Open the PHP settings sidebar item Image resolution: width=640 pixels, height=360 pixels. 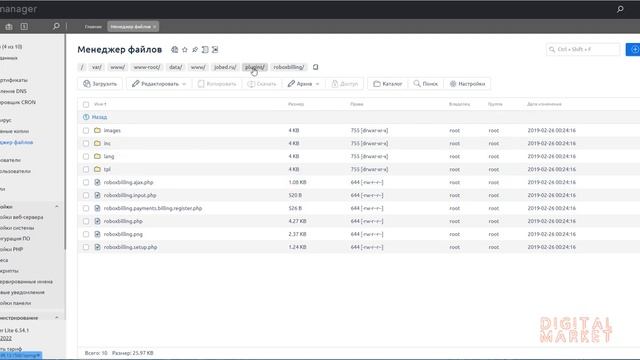pyautogui.click(x=11, y=249)
